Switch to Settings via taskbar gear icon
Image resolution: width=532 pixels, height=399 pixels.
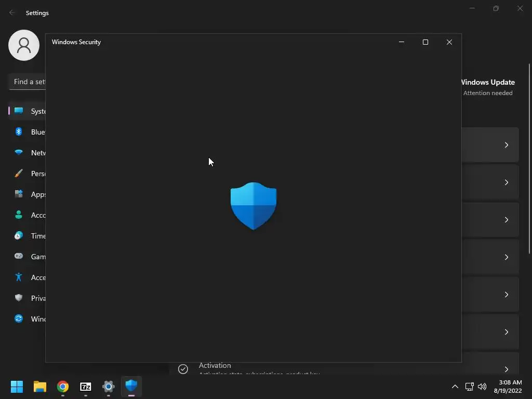pos(109,387)
